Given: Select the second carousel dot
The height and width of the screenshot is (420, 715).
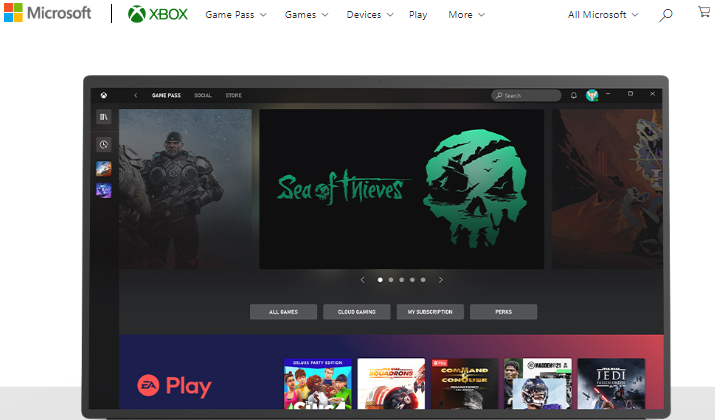Looking at the screenshot, I should tap(391, 280).
